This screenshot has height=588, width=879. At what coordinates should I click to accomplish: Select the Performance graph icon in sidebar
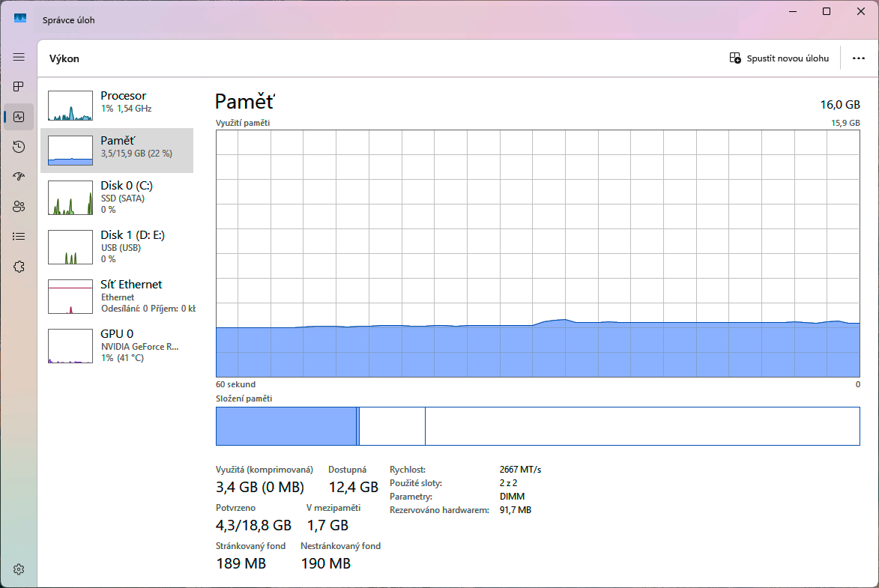18,116
